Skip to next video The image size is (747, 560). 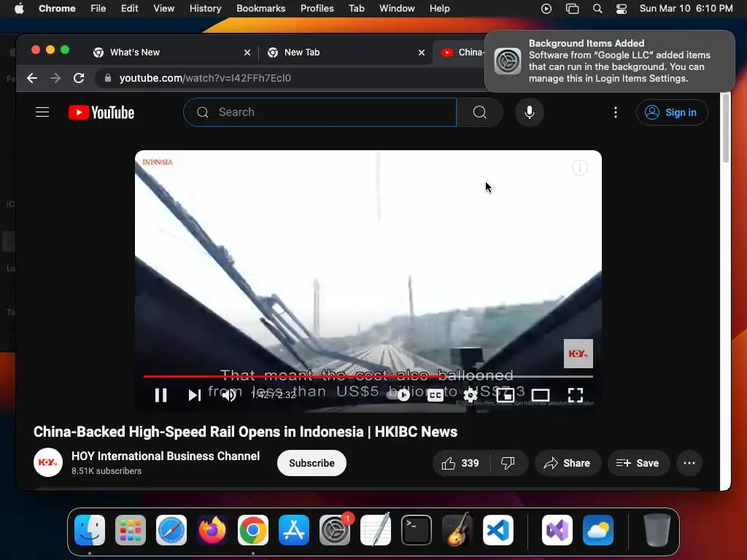tap(194, 394)
